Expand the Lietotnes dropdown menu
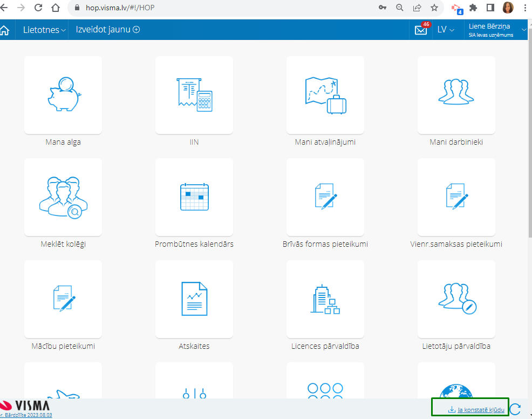 [44, 30]
